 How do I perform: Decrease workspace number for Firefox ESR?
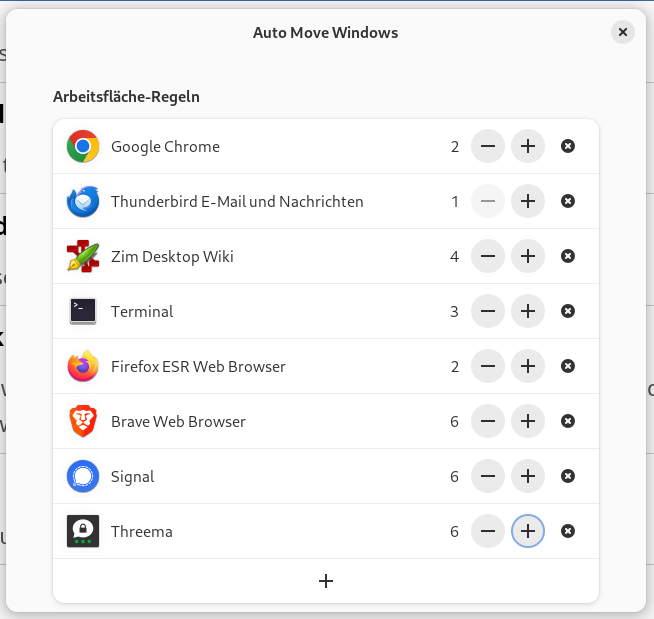[487, 367]
